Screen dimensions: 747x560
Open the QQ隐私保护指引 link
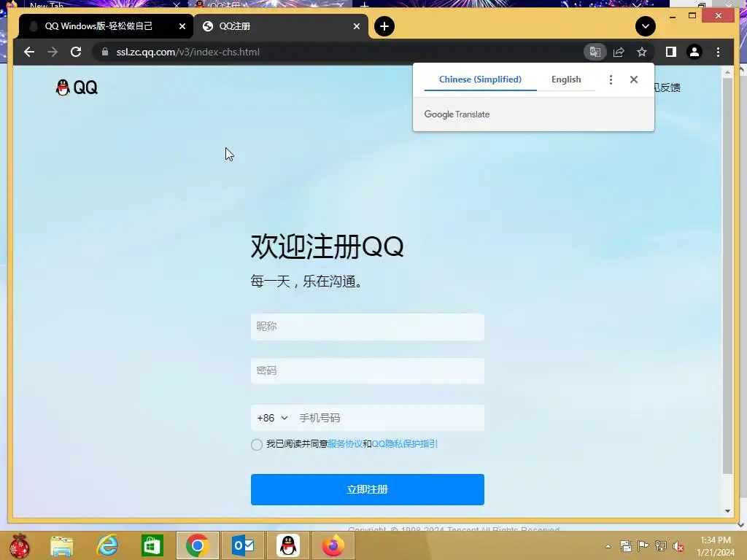click(404, 444)
